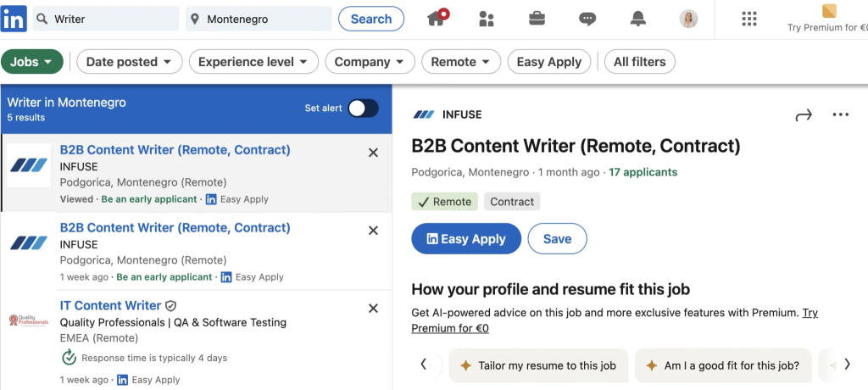The width and height of the screenshot is (868, 390).
Task: Click the verified shield next to IT Content Writer
Action: 171,306
